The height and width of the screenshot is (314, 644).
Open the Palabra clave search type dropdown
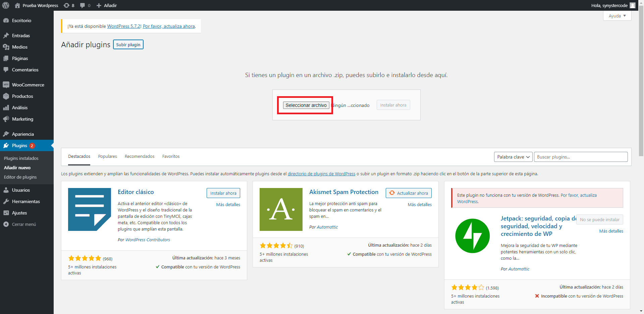pyautogui.click(x=513, y=157)
